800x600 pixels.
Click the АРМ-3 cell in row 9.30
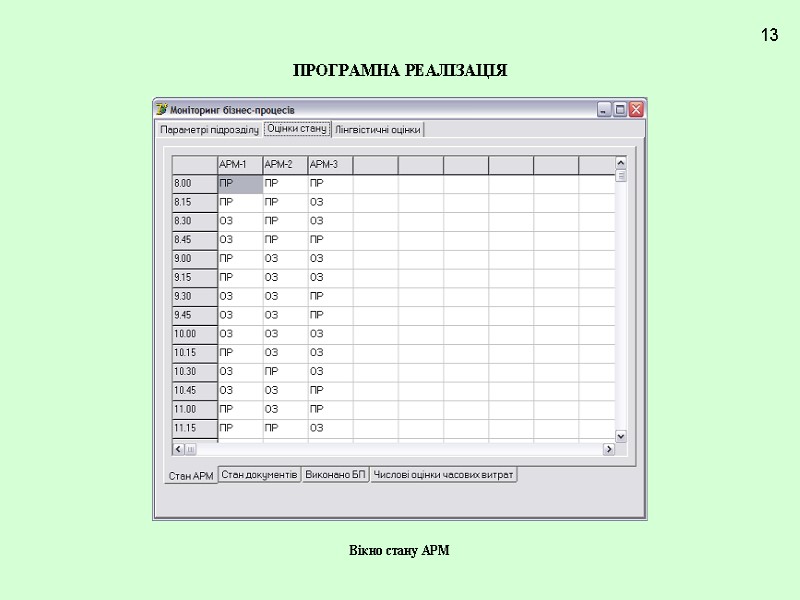[x=330, y=297]
